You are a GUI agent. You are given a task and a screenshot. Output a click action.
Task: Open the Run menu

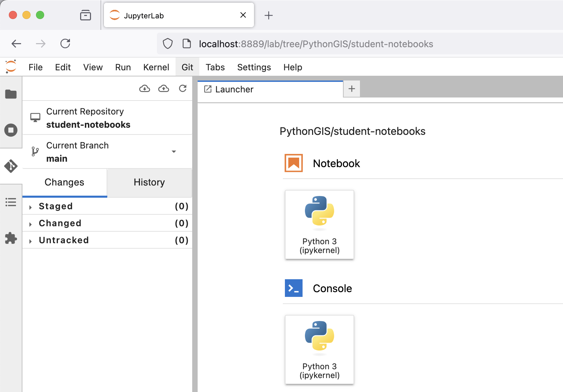[x=123, y=67]
